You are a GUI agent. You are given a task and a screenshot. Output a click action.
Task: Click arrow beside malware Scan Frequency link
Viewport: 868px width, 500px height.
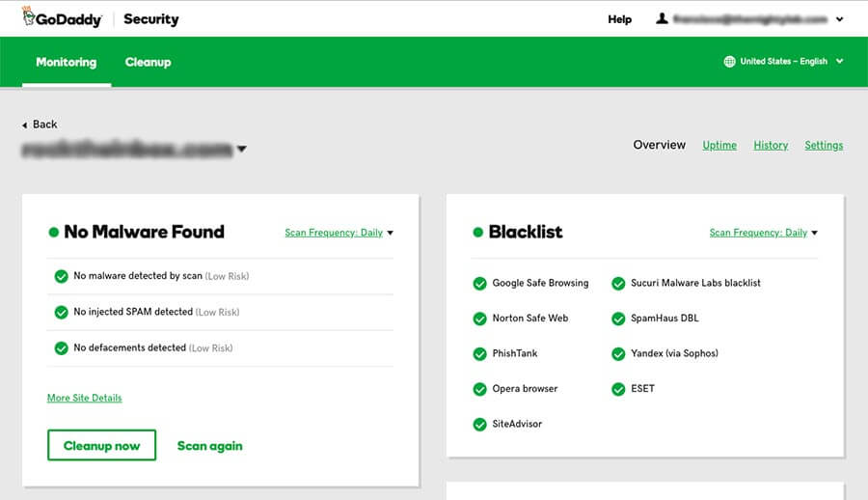pos(391,234)
